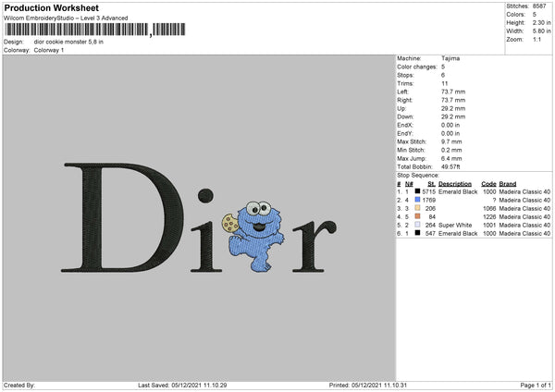The height and width of the screenshot is (392, 555).
Task: Click the thread code 1226
Action: point(489,217)
